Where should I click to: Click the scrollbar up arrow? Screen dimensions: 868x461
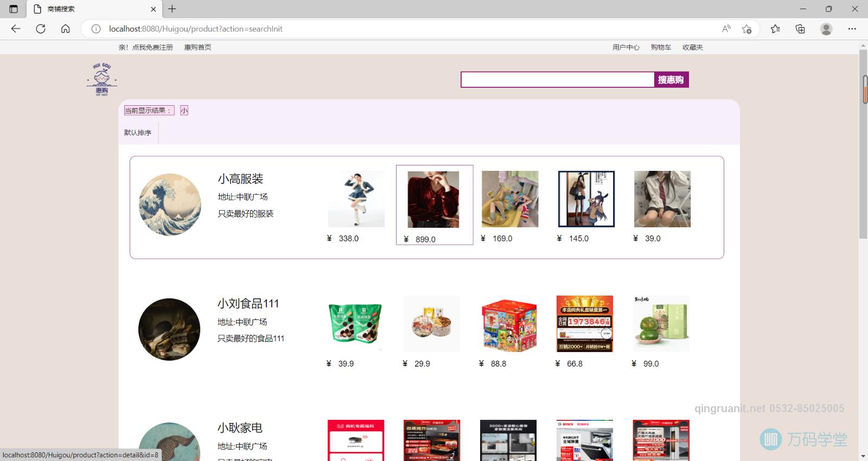[x=863, y=46]
